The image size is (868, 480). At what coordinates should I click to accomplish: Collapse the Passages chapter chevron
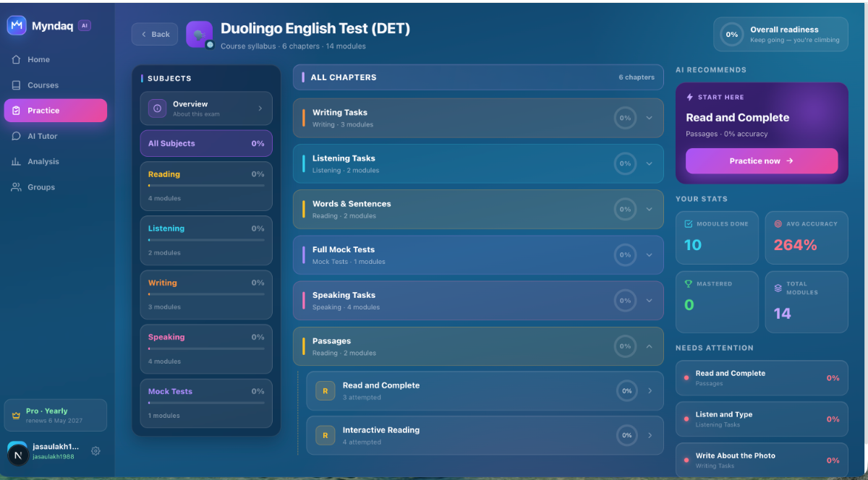coord(649,346)
